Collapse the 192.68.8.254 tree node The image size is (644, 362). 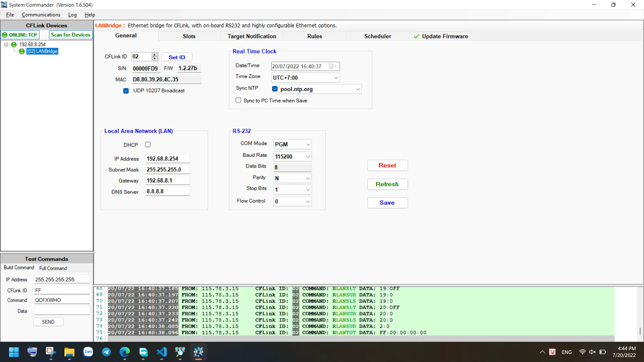click(6, 45)
